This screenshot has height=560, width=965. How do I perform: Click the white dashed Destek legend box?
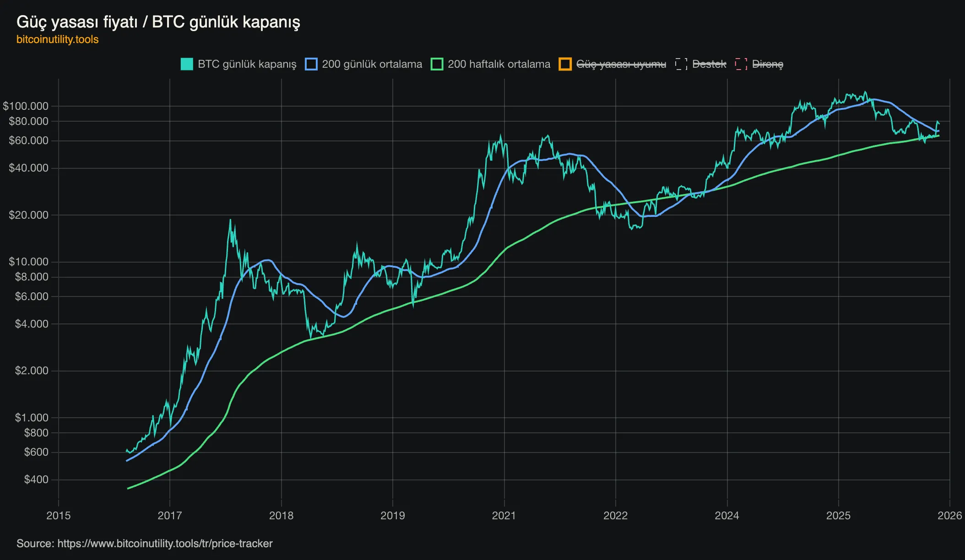pos(681,64)
